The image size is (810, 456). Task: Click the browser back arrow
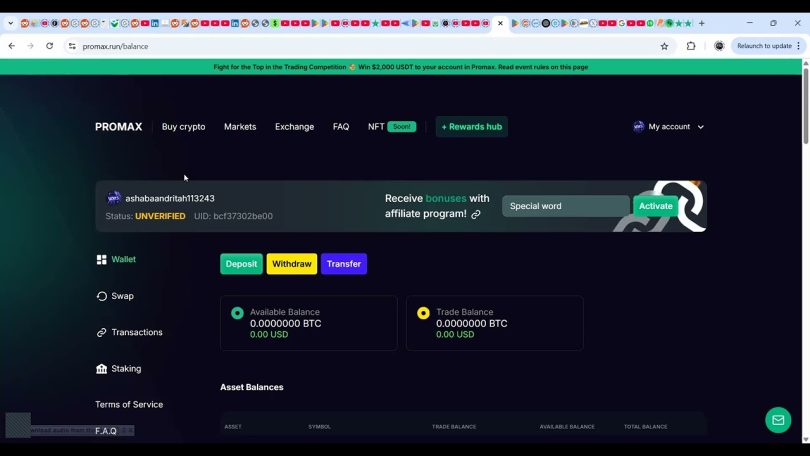(x=12, y=46)
